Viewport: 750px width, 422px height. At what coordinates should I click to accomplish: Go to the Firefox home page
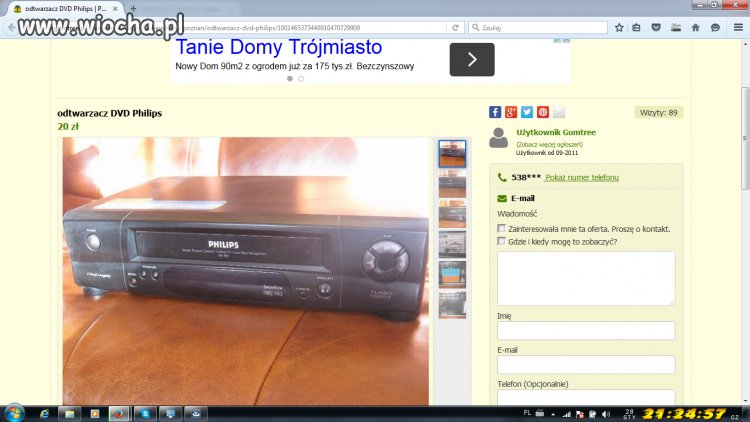[x=695, y=28]
